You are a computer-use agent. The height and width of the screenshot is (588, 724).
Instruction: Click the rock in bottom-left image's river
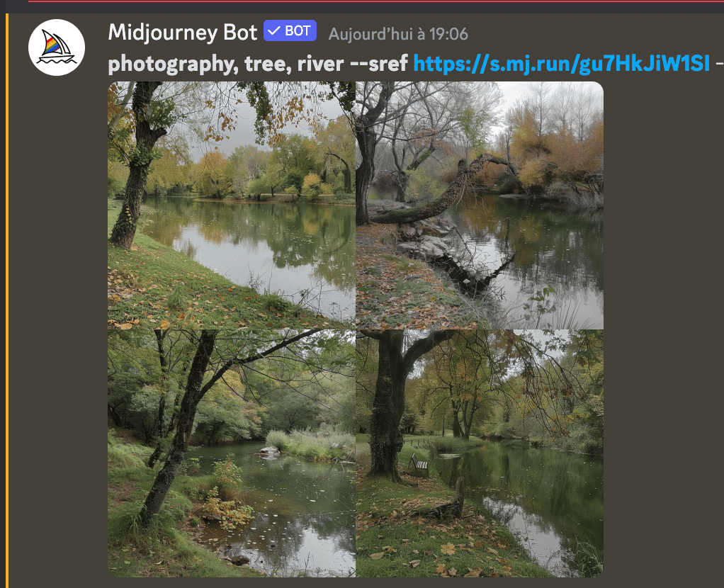268,451
